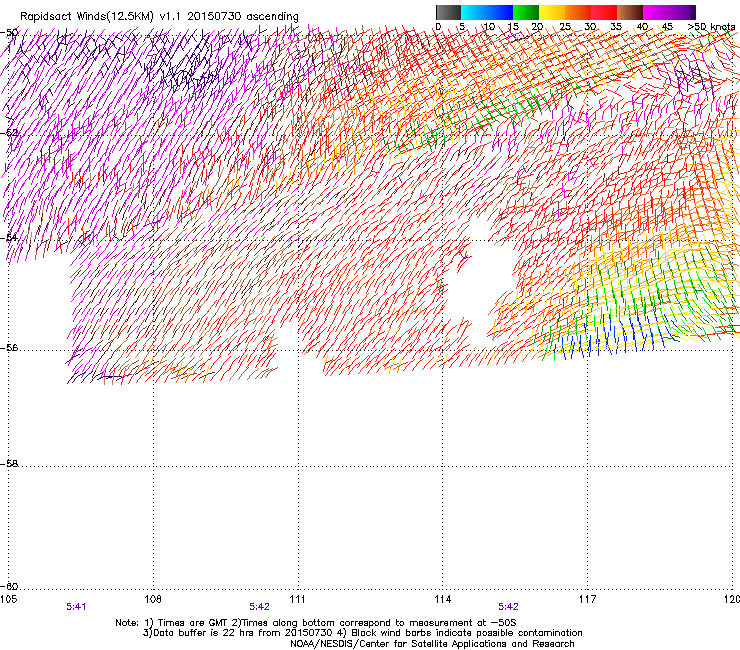
Task: Click the longitude label '117'
Action: pyautogui.click(x=587, y=599)
